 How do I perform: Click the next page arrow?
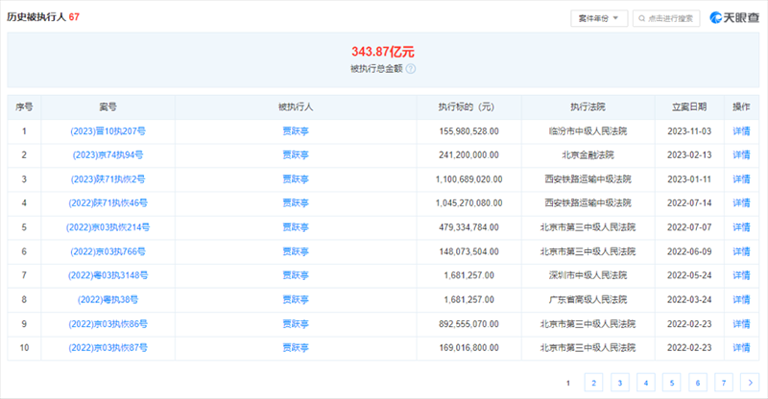click(750, 383)
